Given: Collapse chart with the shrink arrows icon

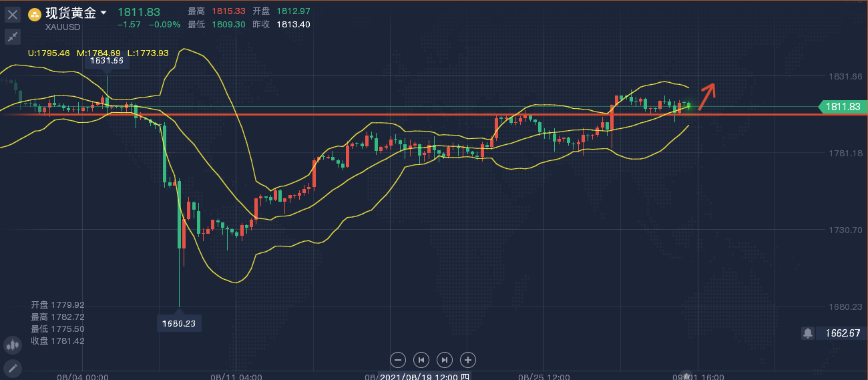Looking at the screenshot, I should (13, 37).
